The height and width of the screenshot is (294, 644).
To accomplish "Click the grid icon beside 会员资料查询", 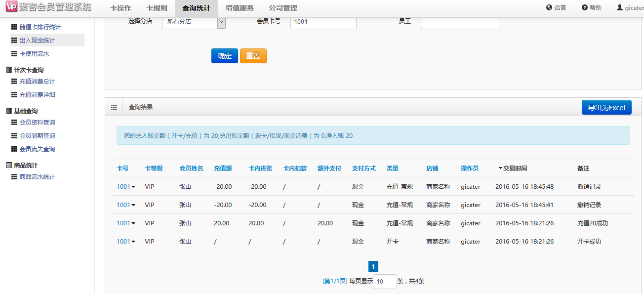I will point(14,123).
